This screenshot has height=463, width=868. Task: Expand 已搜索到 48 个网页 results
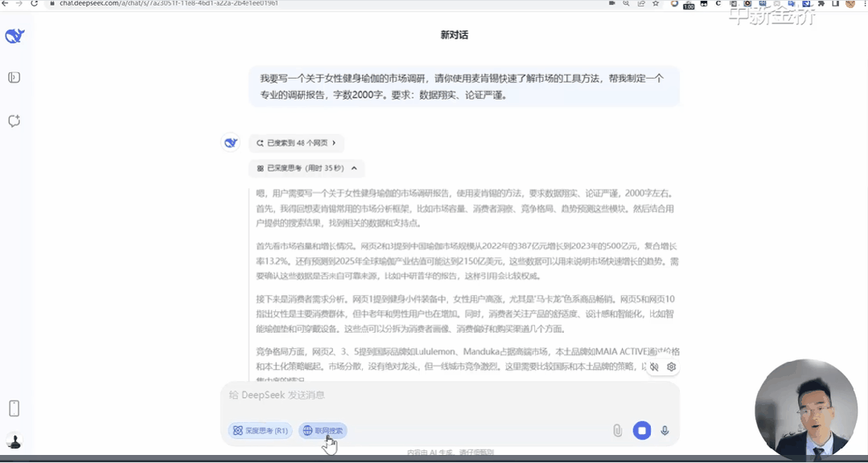(x=296, y=143)
